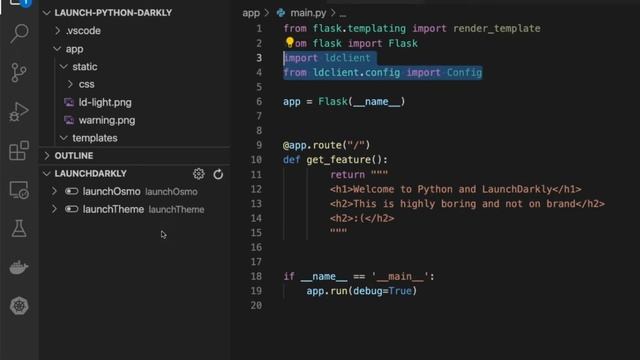The width and height of the screenshot is (640, 360).
Task: Collapse the LAUNCHDARKLY section
Action: [x=47, y=173]
